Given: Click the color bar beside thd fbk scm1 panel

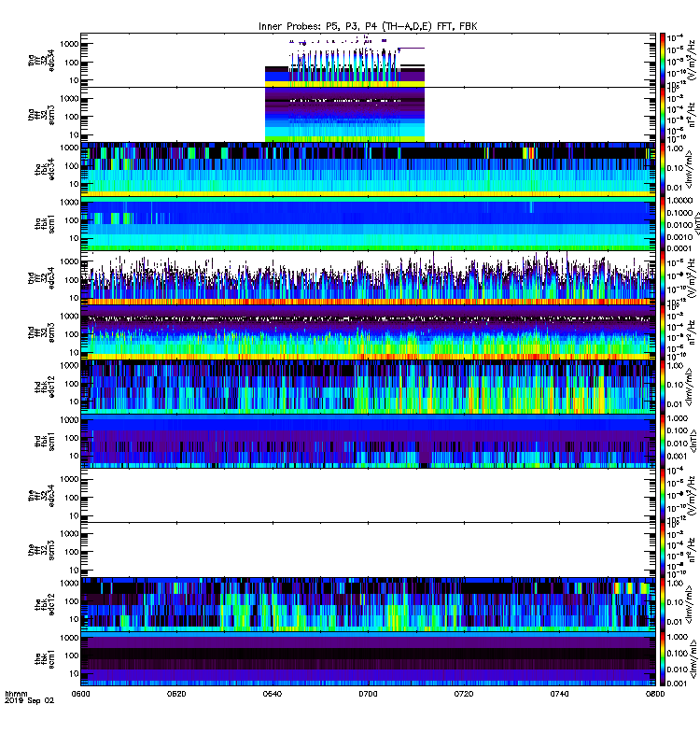Looking at the screenshot, I should [x=663, y=442].
